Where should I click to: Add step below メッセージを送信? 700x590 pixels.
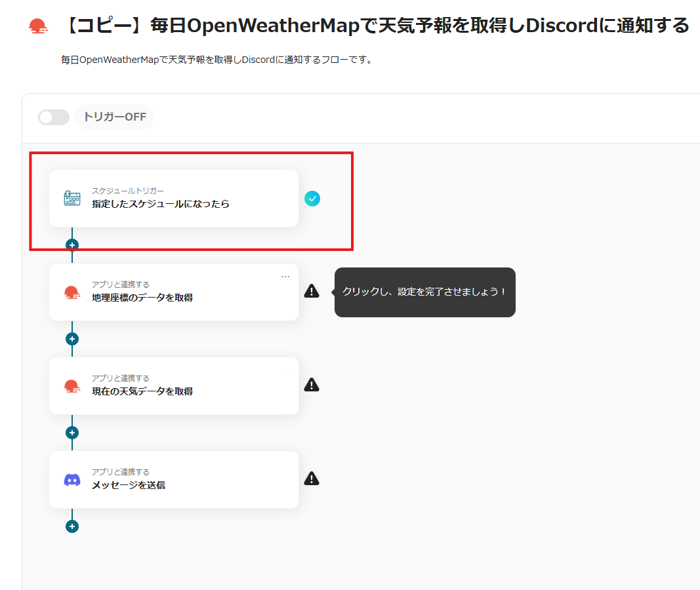[72, 526]
